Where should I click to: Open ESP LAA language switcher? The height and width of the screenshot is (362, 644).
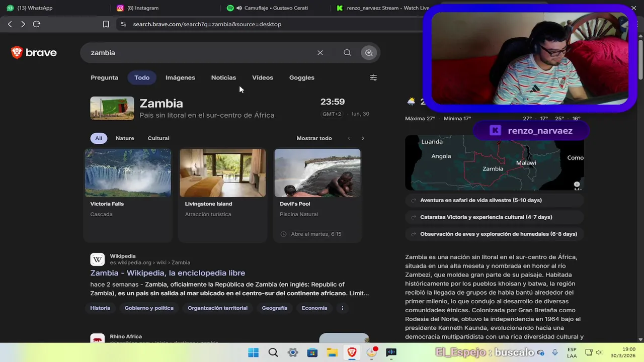click(x=572, y=352)
